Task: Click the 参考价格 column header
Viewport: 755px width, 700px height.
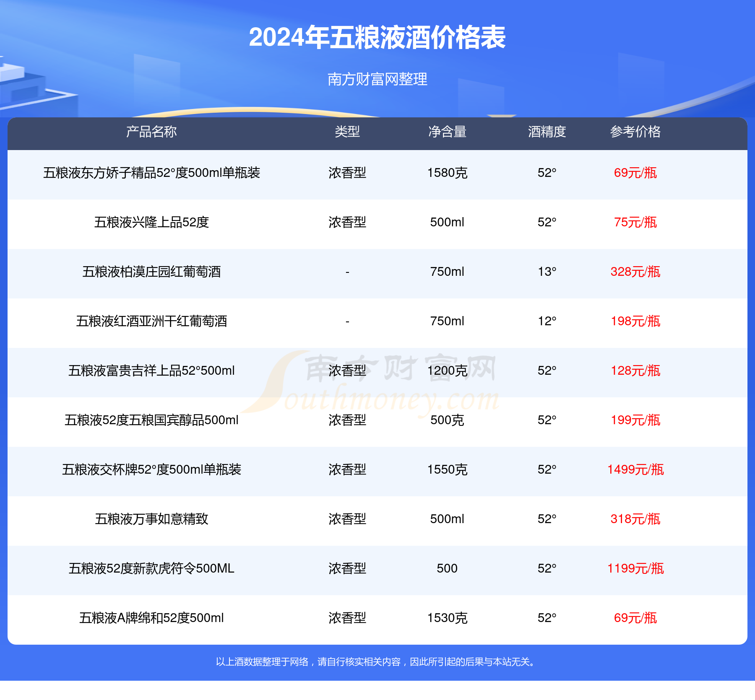Action: 635,132
